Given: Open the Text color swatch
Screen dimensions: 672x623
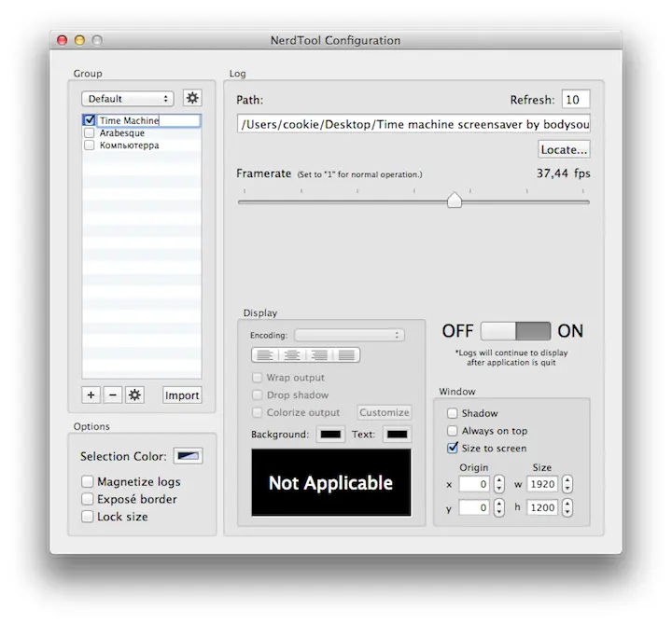Looking at the screenshot, I should point(397,435).
